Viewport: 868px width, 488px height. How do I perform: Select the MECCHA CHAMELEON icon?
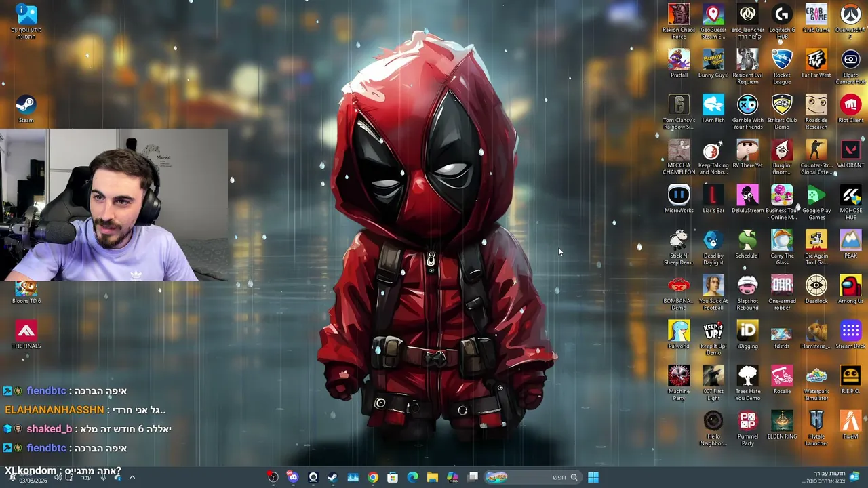coord(679,157)
